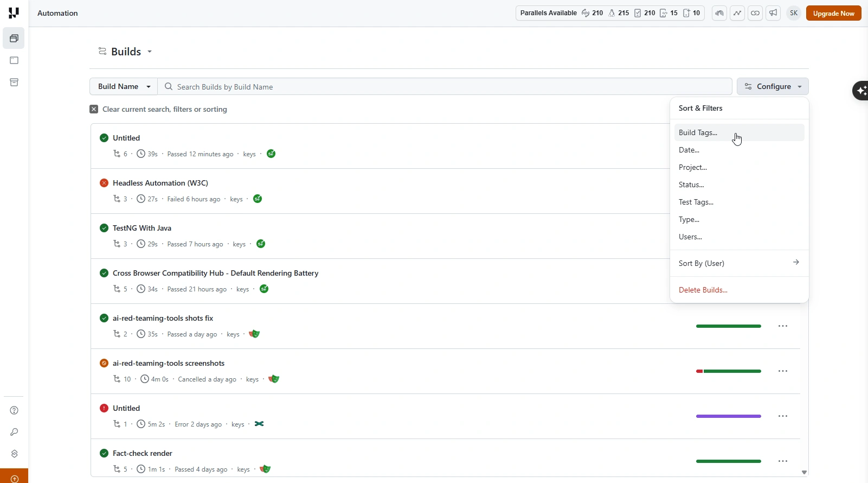Screen dimensions: 868x483
Task: Open the analytics chart icon
Action: tap(737, 13)
